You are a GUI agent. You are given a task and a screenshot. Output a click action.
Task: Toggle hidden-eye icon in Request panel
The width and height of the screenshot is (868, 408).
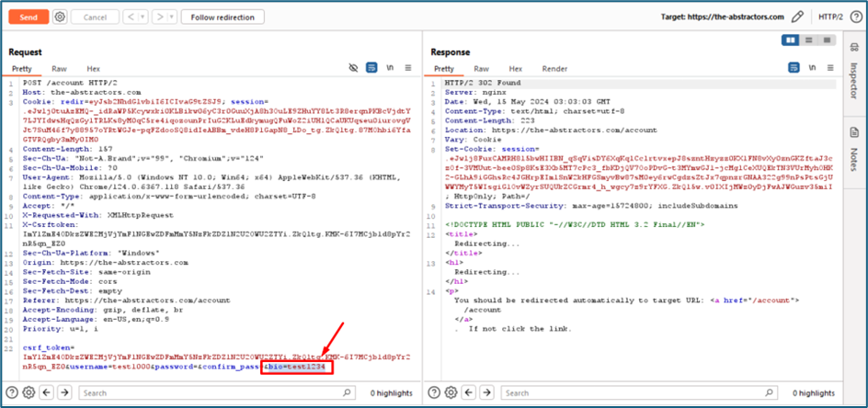(353, 67)
